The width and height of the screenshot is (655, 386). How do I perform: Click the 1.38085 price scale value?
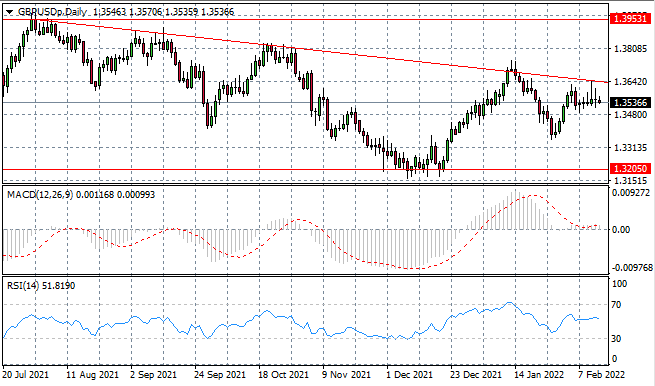pos(630,49)
